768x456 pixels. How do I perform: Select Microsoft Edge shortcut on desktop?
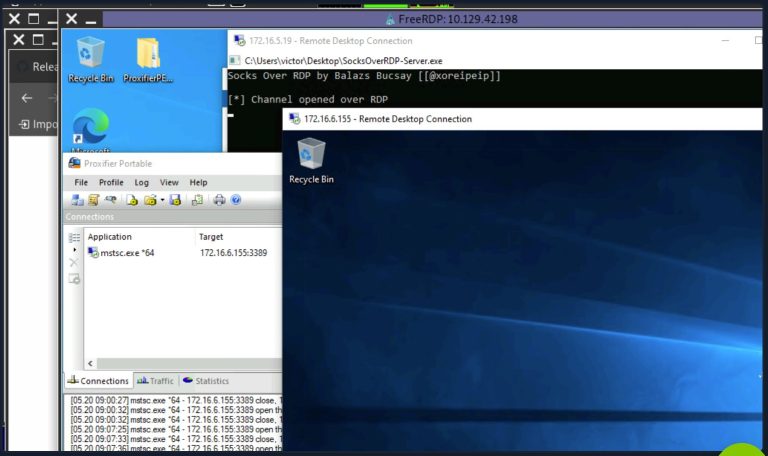[x=91, y=131]
